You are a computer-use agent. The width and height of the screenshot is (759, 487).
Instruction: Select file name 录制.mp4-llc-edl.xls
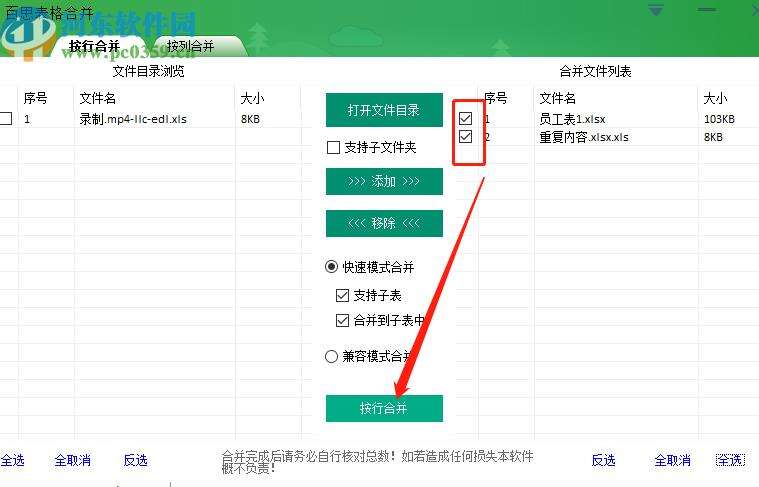(133, 119)
